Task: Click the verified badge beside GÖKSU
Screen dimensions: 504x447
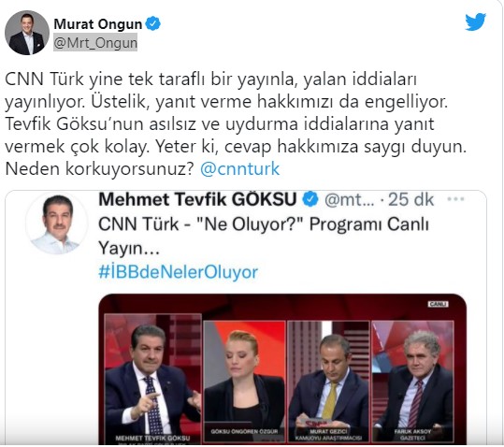Action: tap(310, 199)
